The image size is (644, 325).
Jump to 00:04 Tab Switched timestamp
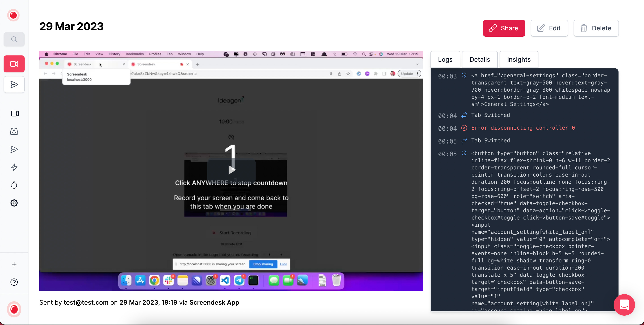447,116
